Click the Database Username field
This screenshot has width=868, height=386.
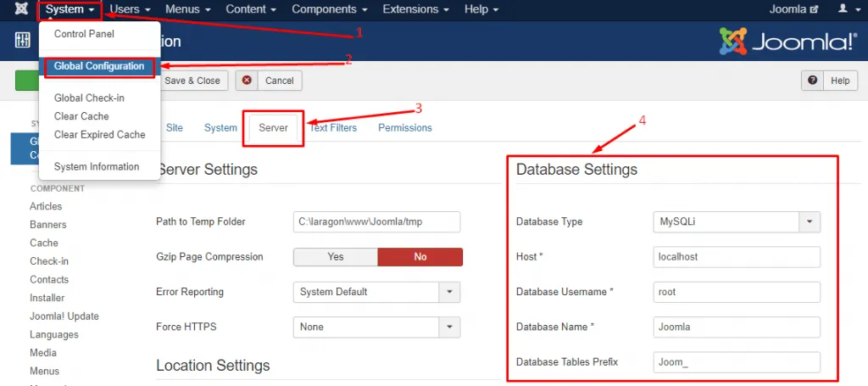pyautogui.click(x=737, y=292)
